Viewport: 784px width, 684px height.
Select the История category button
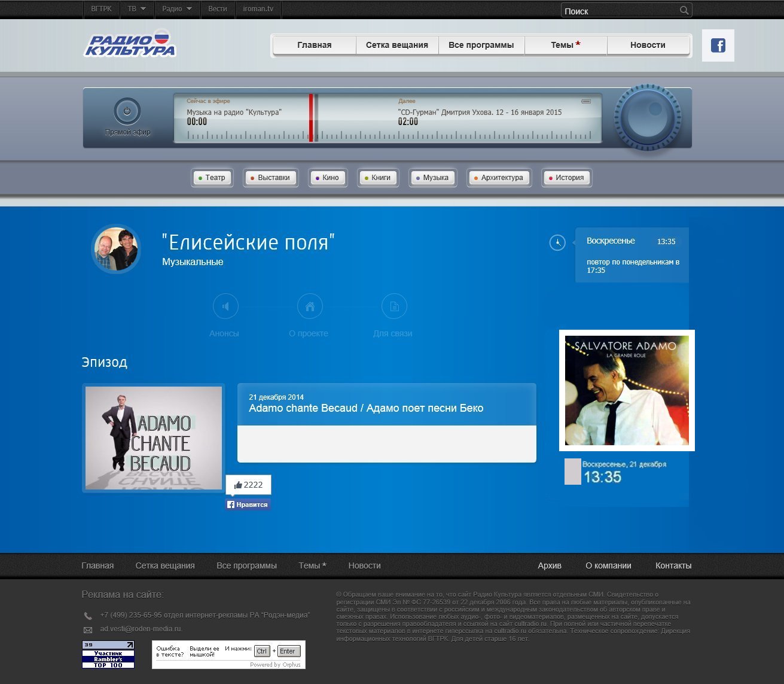point(566,178)
